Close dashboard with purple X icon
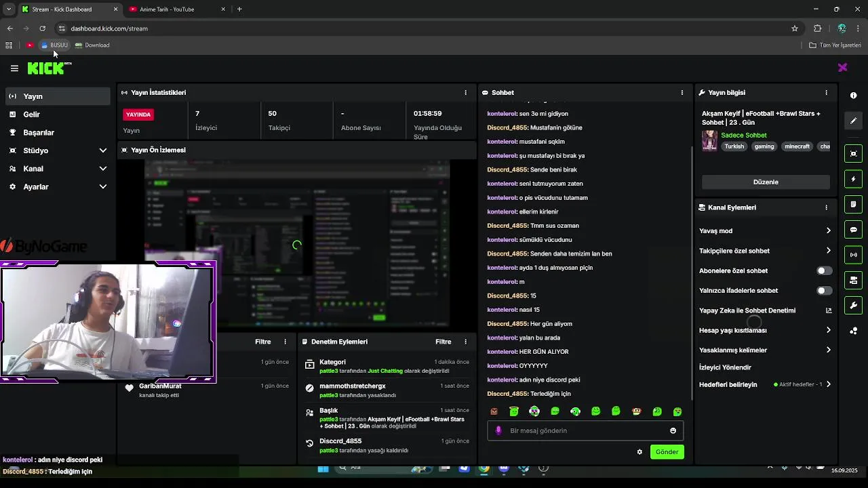 tap(842, 68)
